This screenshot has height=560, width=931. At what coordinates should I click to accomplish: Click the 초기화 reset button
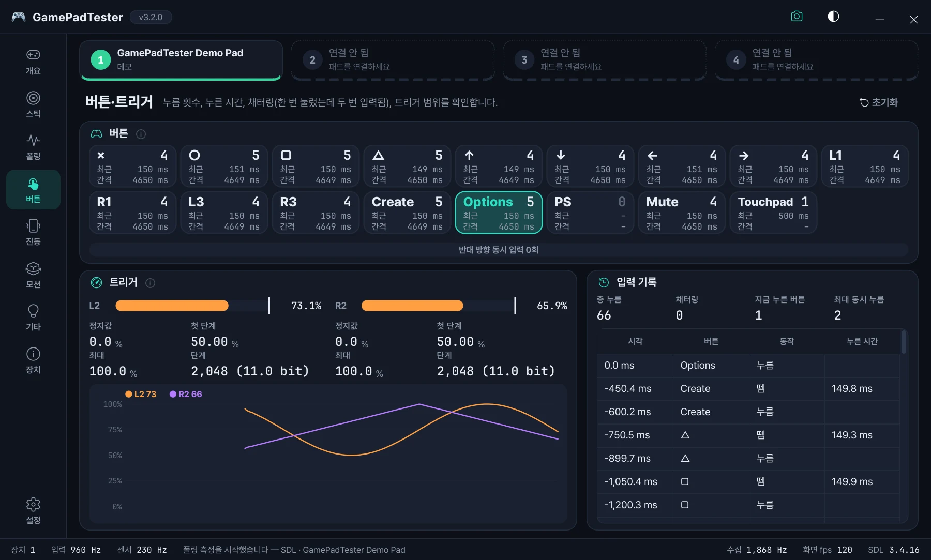tap(879, 102)
